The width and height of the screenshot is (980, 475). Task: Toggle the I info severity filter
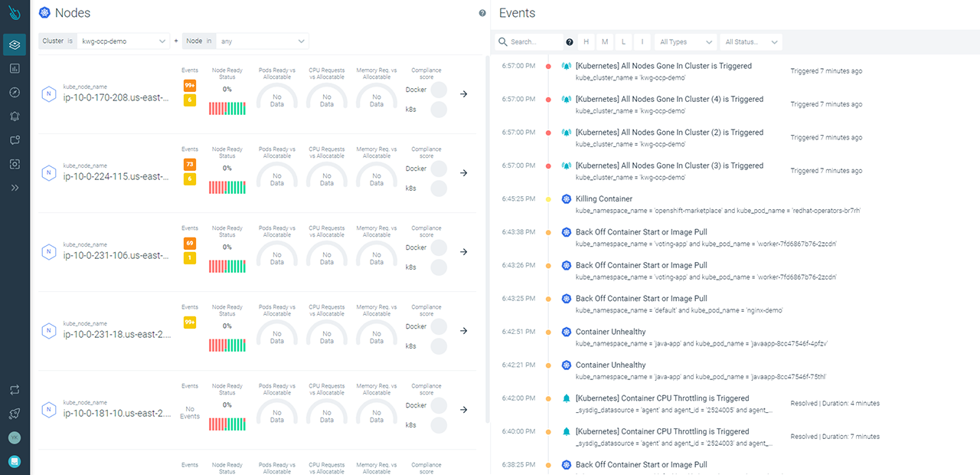point(642,42)
